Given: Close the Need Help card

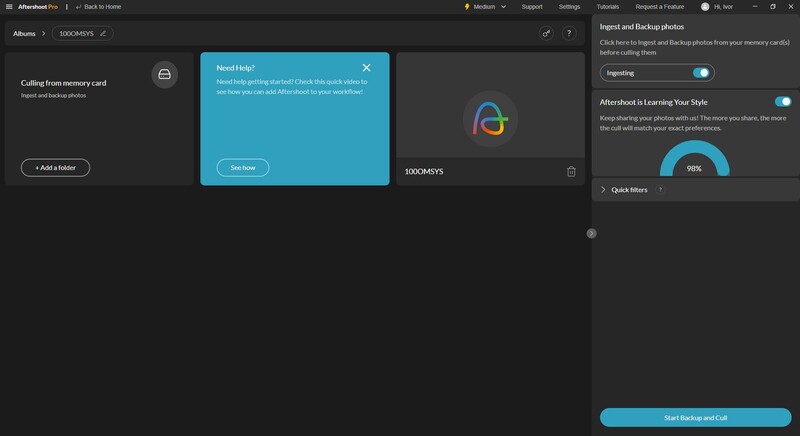Looking at the screenshot, I should click(366, 68).
